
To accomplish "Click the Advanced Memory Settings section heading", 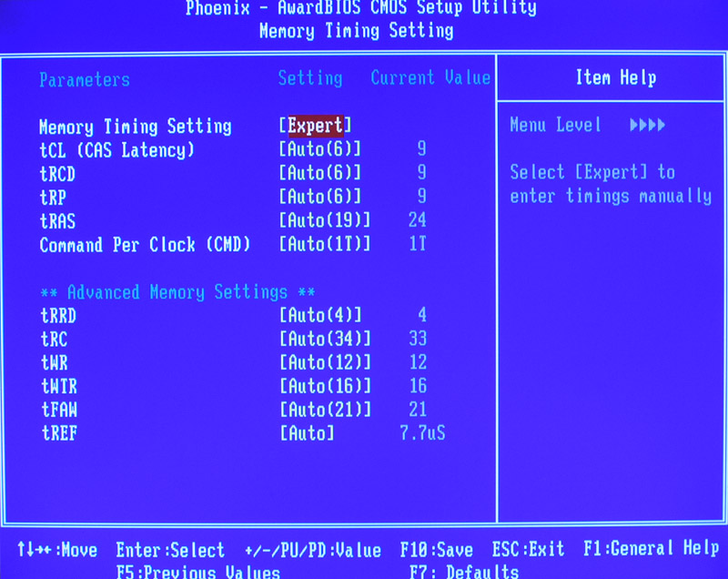I will tap(177, 292).
